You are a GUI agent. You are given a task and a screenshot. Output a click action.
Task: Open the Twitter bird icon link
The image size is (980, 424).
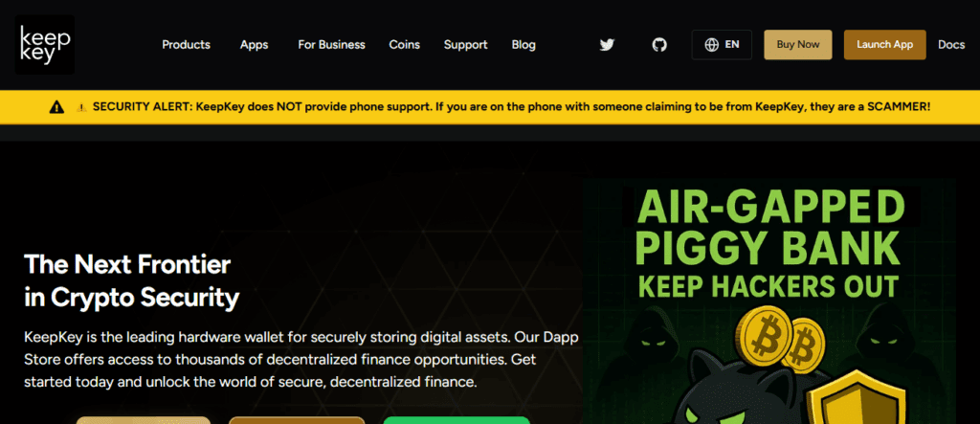(607, 45)
